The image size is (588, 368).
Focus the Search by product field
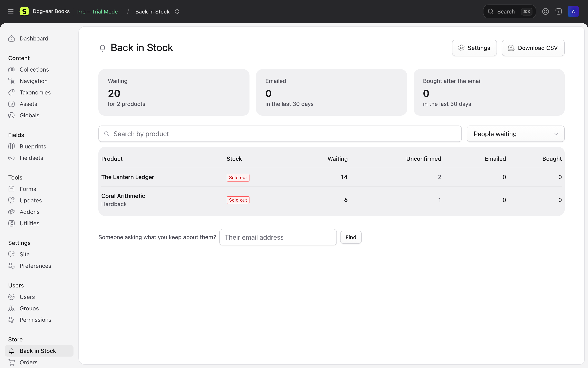coord(280,134)
